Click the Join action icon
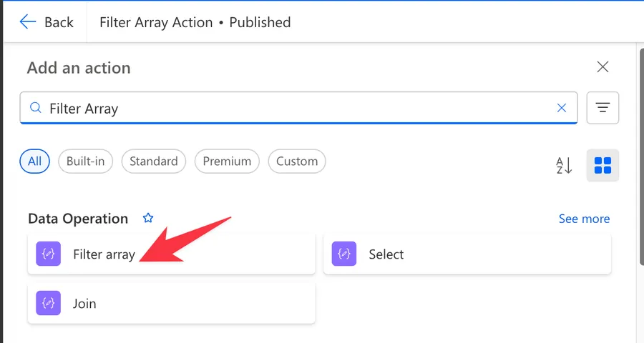 tap(48, 304)
